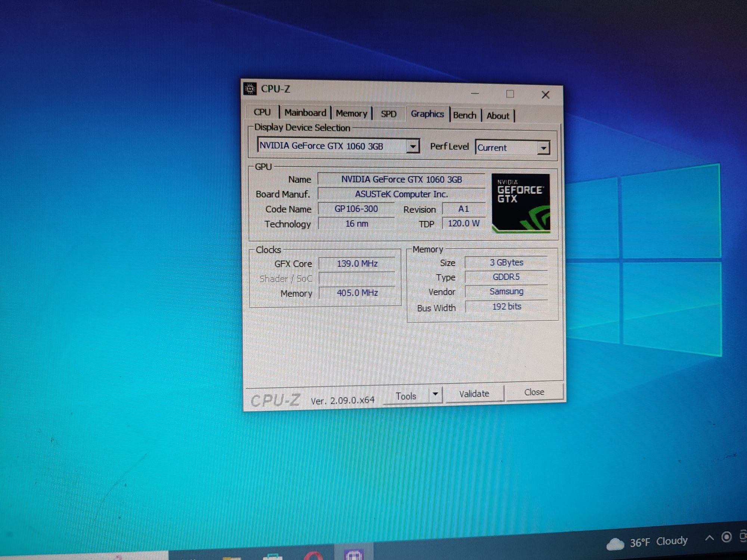Open the About tab
The height and width of the screenshot is (560, 747).
pos(498,116)
